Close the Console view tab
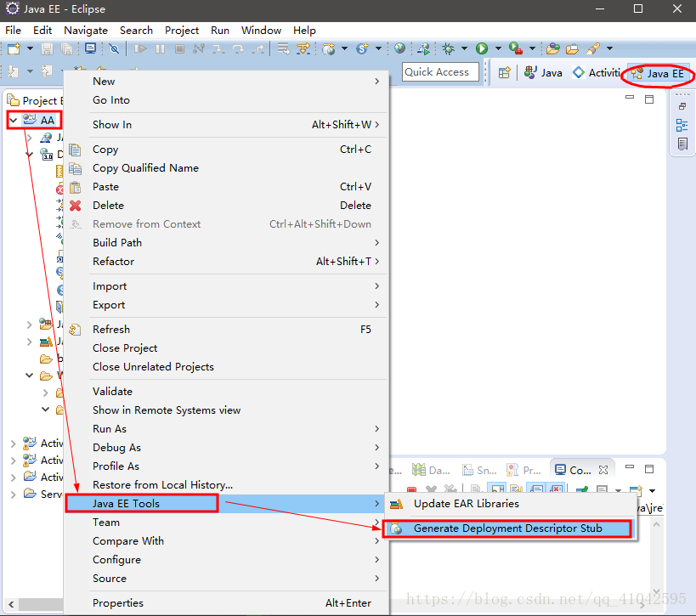This screenshot has width=696, height=616. (x=603, y=470)
